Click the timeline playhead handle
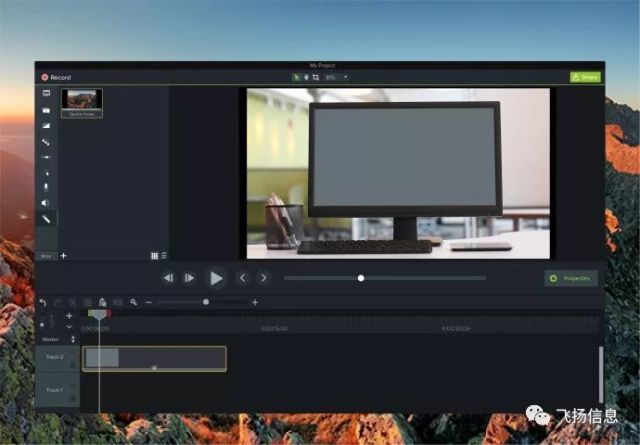Image resolution: width=640 pixels, height=445 pixels. tap(99, 314)
